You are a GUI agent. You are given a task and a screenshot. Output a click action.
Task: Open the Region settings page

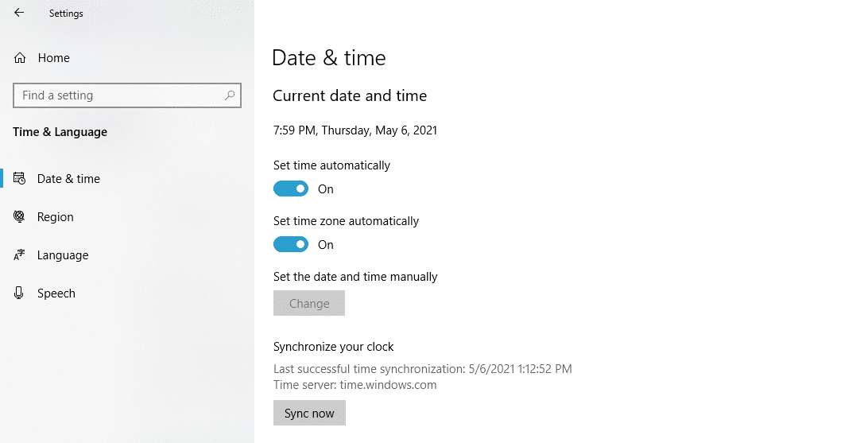click(x=56, y=217)
